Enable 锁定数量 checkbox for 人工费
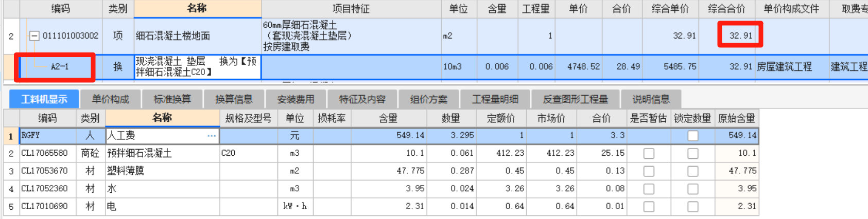Screen dimensions: 868x219 pos(693,136)
